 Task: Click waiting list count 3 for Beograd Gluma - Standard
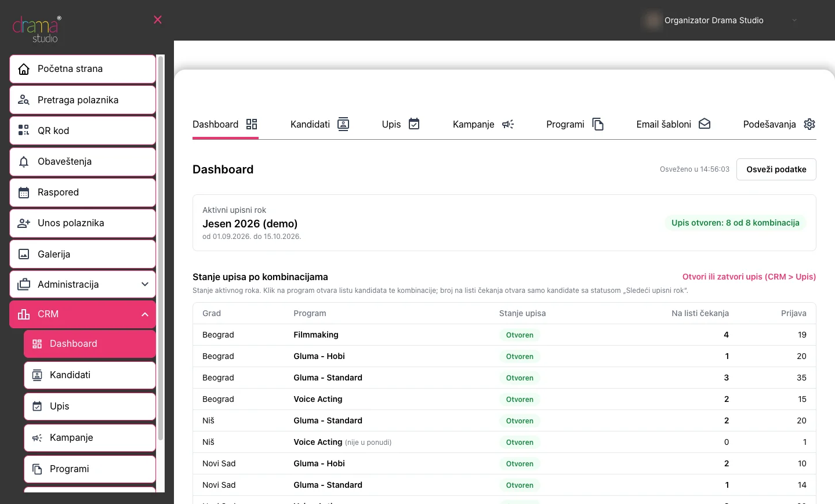727,378
